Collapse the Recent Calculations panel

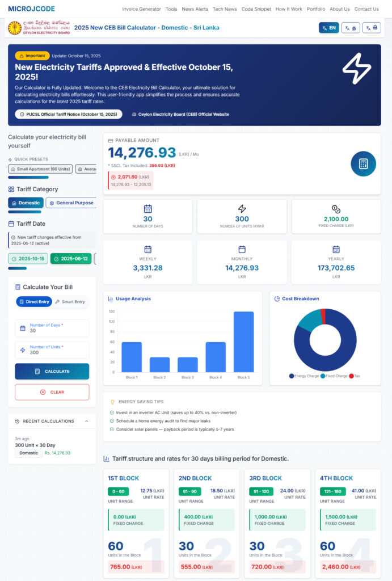(86, 421)
